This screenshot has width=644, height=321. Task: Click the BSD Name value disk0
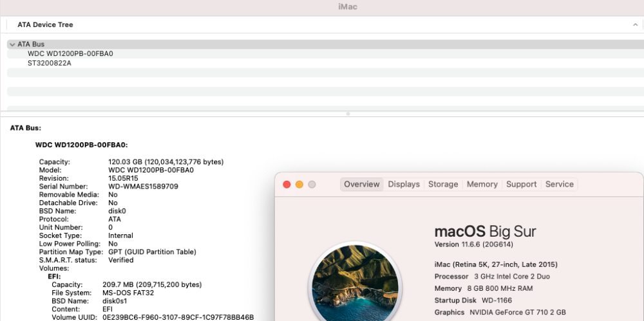(117, 212)
